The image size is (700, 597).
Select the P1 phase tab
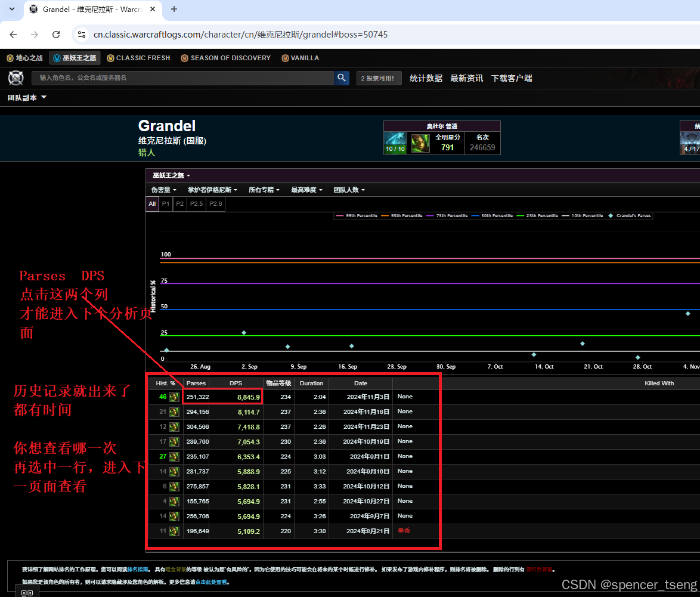pyautogui.click(x=166, y=204)
